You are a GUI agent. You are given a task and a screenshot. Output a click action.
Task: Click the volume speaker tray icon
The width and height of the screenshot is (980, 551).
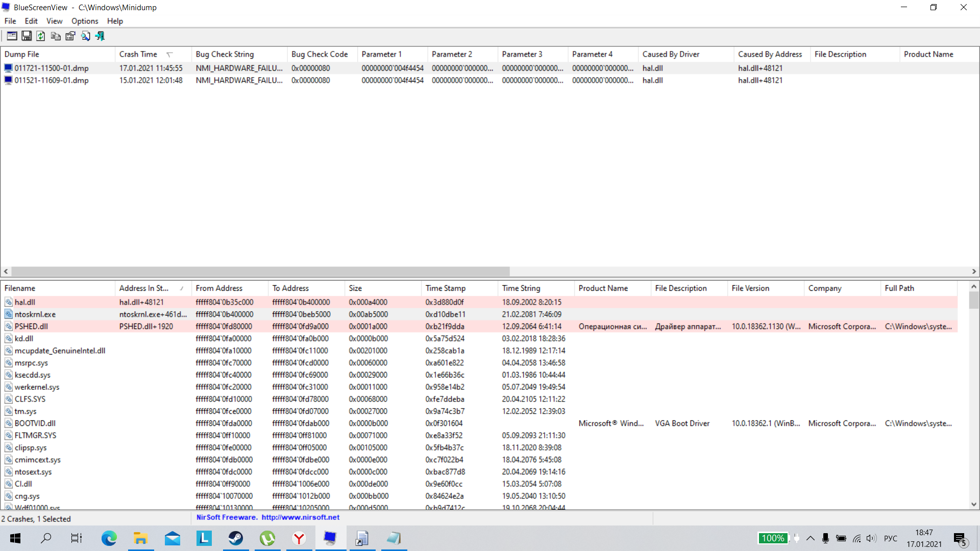coord(871,538)
